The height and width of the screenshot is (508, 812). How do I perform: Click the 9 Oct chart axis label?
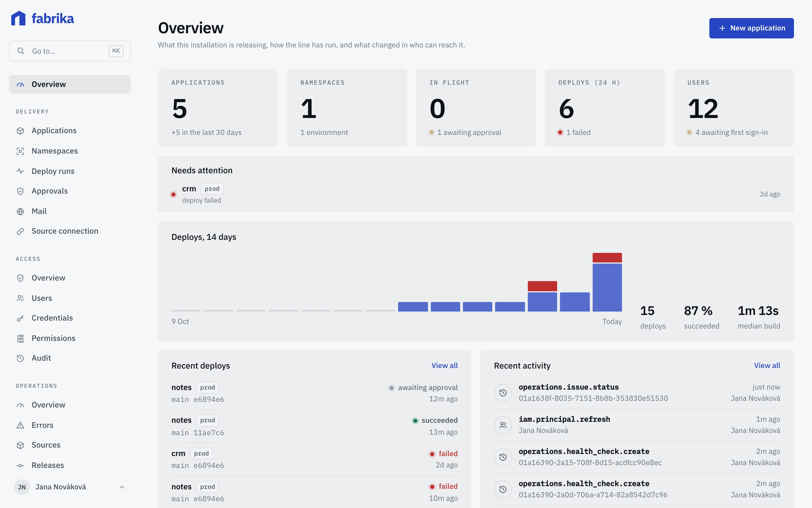pyautogui.click(x=180, y=321)
